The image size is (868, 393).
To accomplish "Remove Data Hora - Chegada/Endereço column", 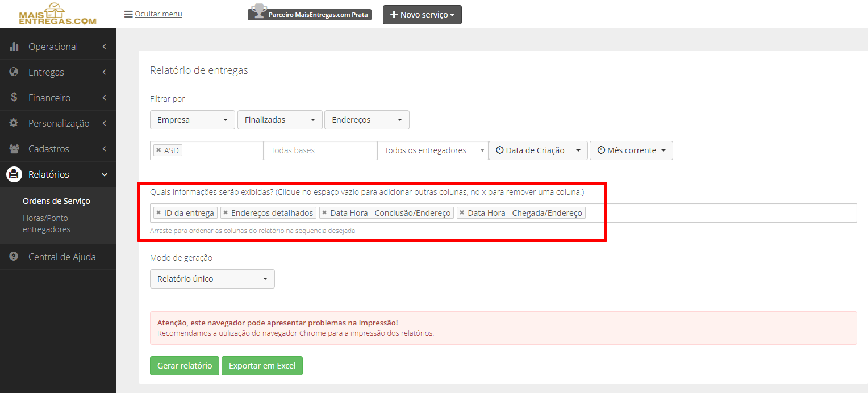I will [462, 213].
